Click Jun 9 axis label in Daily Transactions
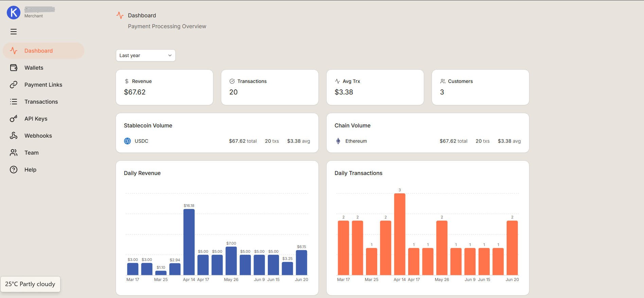 pyautogui.click(x=470, y=280)
